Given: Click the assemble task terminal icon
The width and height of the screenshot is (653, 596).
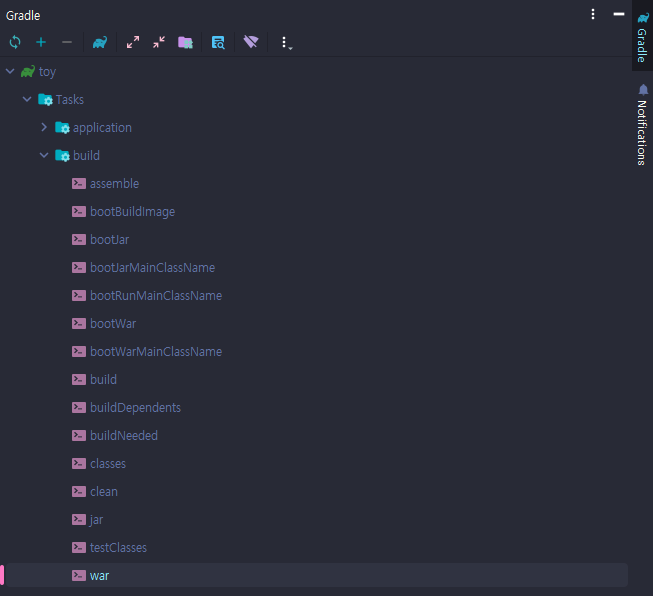Looking at the screenshot, I should tap(79, 183).
